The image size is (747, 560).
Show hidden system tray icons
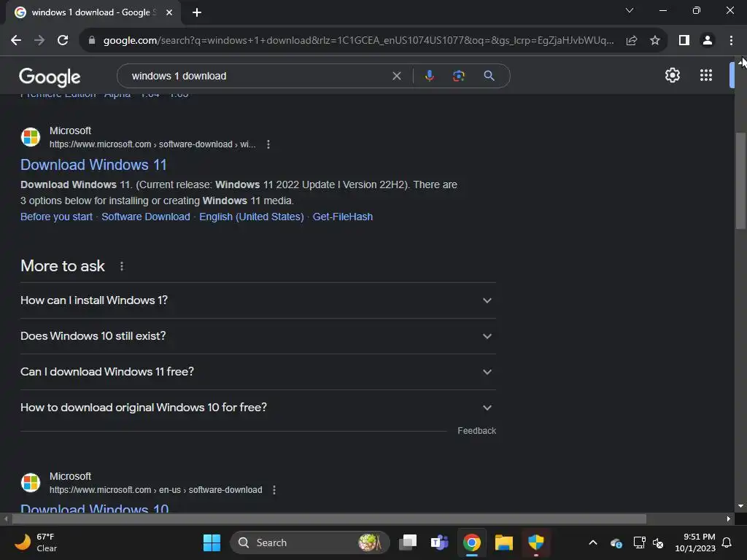pyautogui.click(x=593, y=542)
